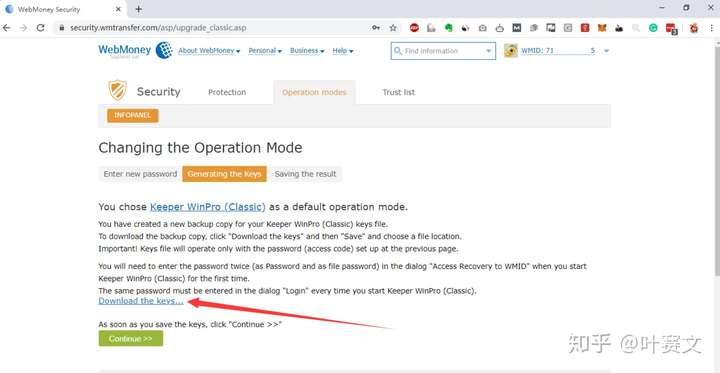Focus the Find information search field
This screenshot has width=720, height=373.
coord(444,51)
